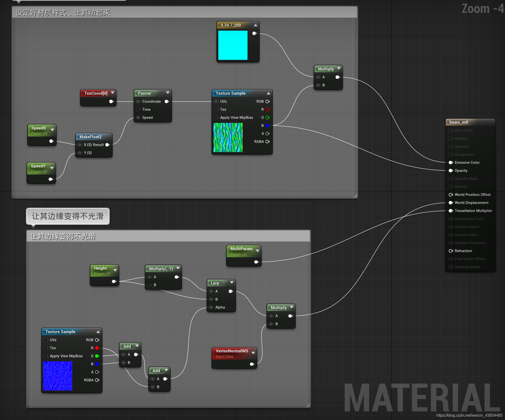Collapse the Lerp node via its arrow
This screenshot has width=505, height=420.
[232, 283]
